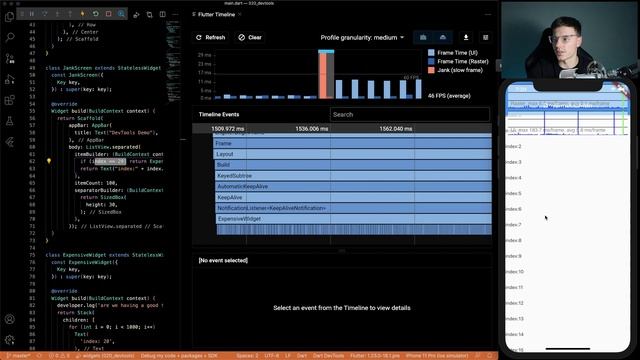The height and width of the screenshot is (360, 640).
Task: Click 'index:5' in the simulator list
Action: pyautogui.click(x=513, y=193)
